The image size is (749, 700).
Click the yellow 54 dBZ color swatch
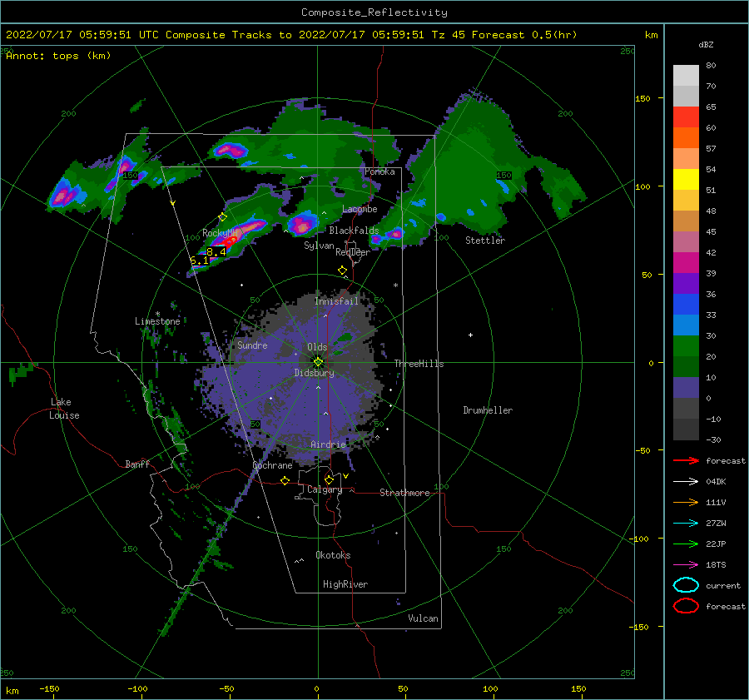click(686, 180)
